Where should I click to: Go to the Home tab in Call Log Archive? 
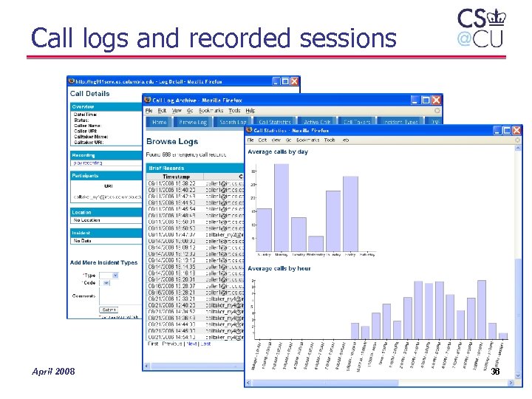click(159, 122)
